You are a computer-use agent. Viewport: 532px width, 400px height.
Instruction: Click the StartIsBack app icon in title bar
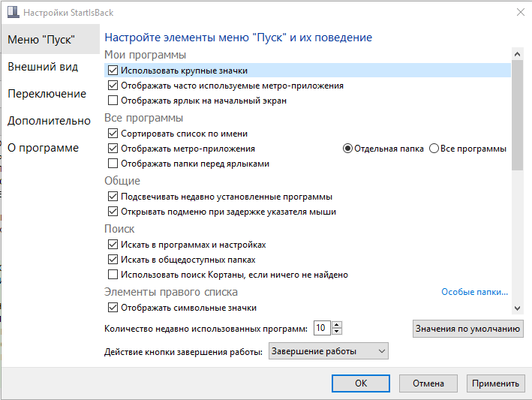(14, 12)
